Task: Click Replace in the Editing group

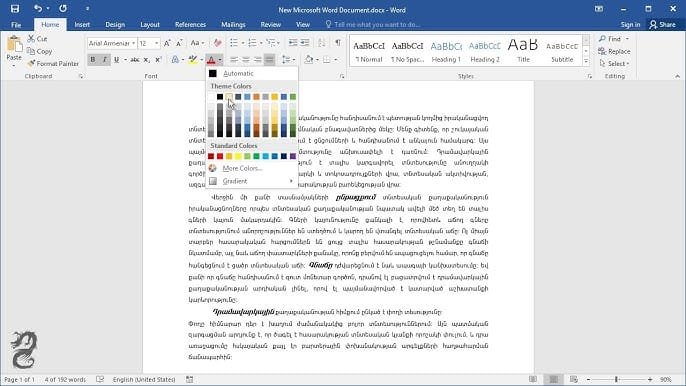Action: (x=614, y=51)
